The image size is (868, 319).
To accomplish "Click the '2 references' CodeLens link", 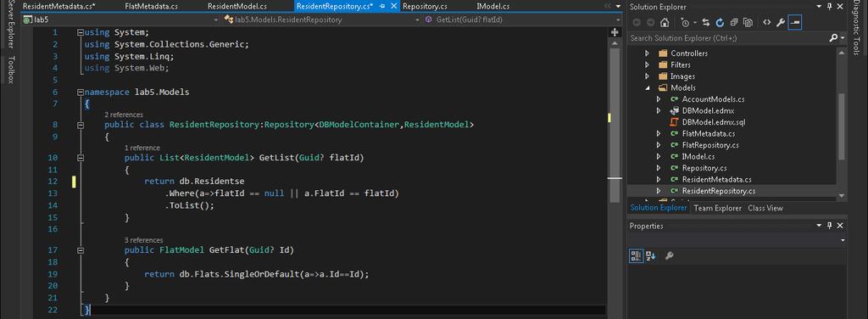I will click(x=124, y=115).
